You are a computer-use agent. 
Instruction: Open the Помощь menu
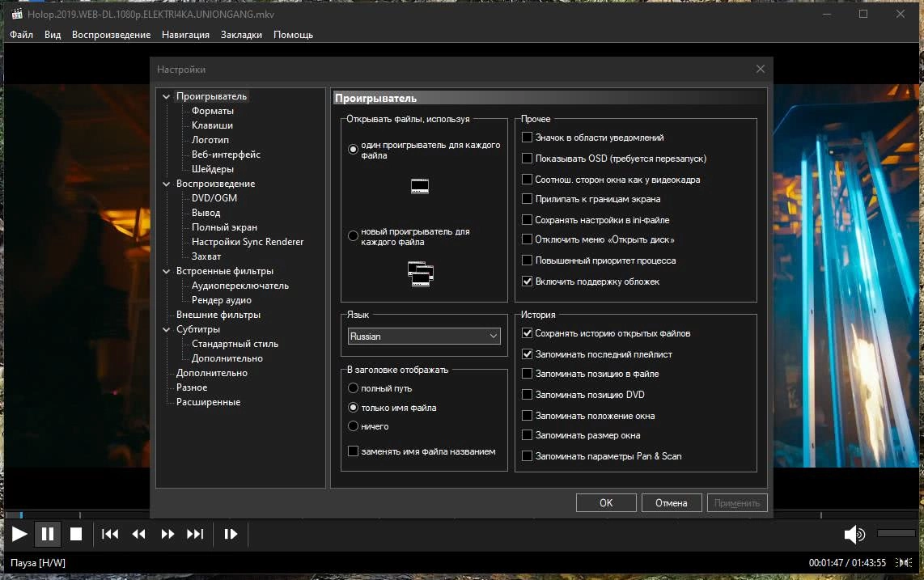tap(294, 35)
